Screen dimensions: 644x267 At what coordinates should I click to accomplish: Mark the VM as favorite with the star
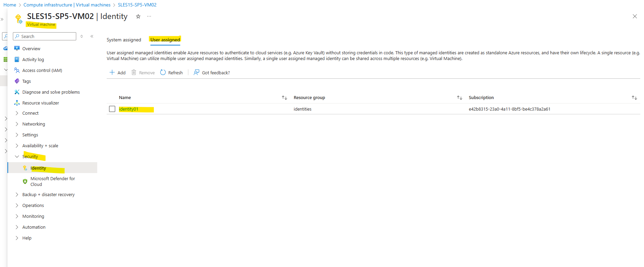[x=138, y=16]
